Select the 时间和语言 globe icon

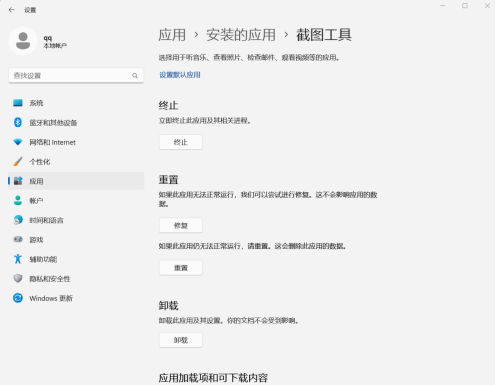click(18, 220)
